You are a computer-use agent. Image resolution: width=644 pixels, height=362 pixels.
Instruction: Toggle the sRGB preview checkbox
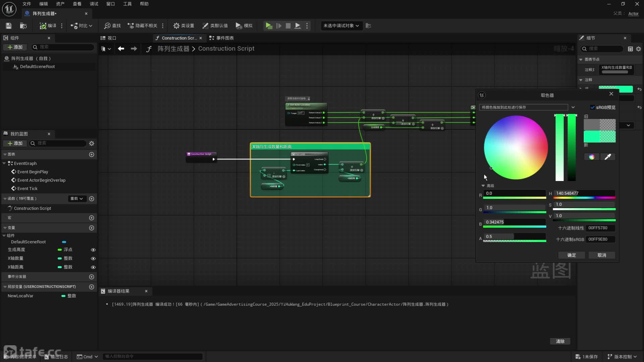(x=592, y=107)
